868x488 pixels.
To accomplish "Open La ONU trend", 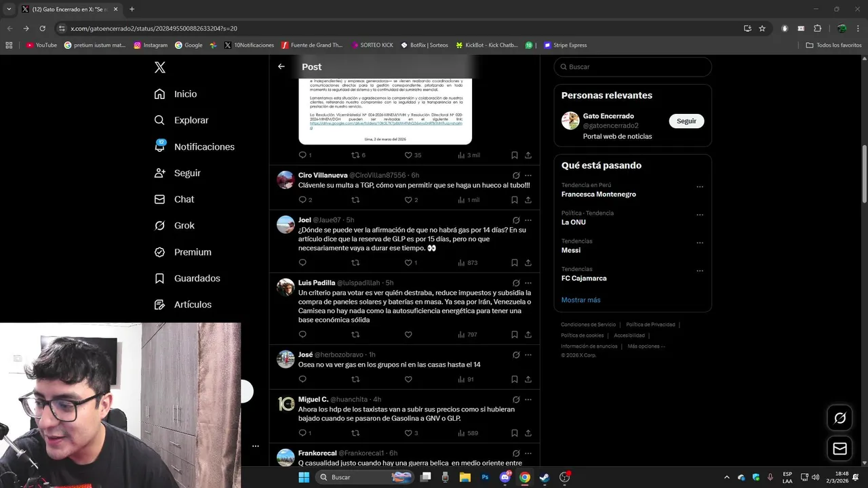I will [x=574, y=222].
